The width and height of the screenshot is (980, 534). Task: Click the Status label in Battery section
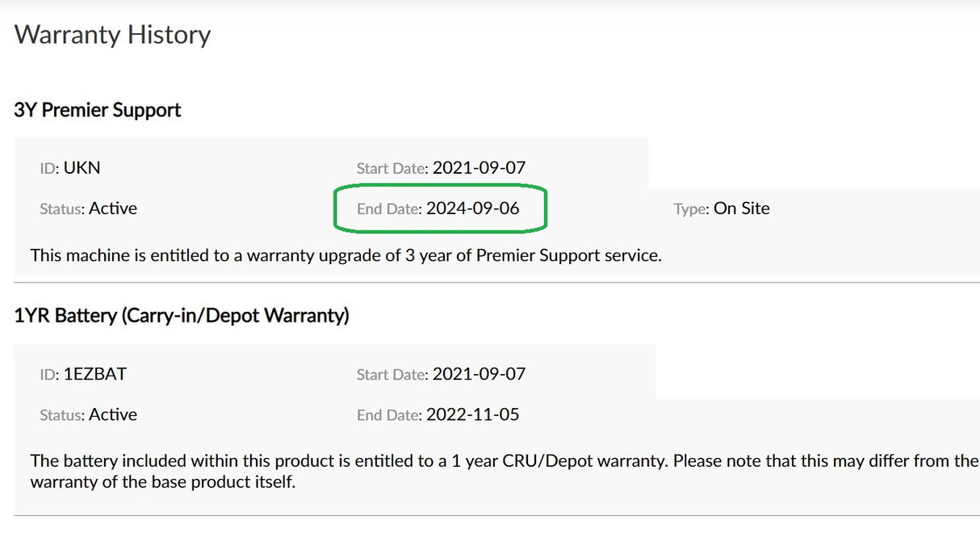61,415
